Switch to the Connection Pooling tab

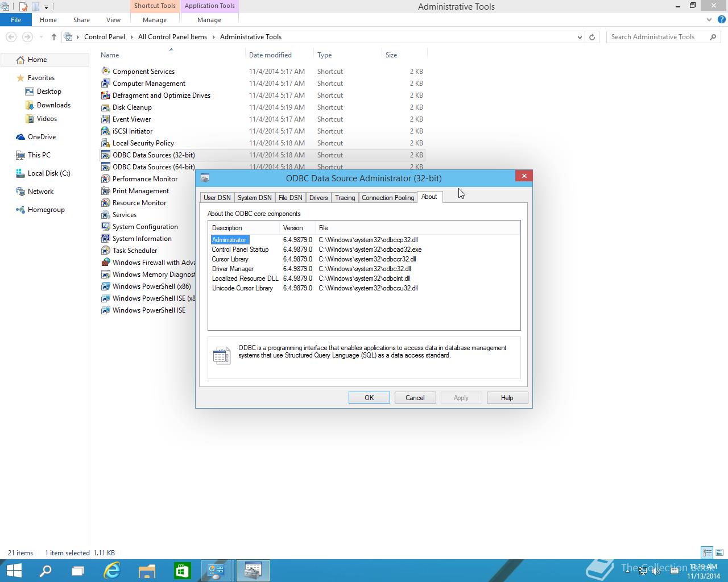[388, 198]
